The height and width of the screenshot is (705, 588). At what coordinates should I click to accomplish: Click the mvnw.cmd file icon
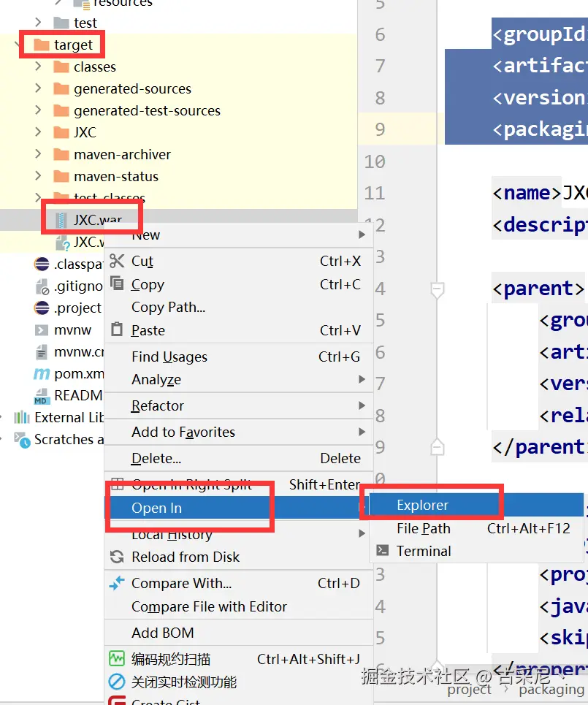point(42,351)
